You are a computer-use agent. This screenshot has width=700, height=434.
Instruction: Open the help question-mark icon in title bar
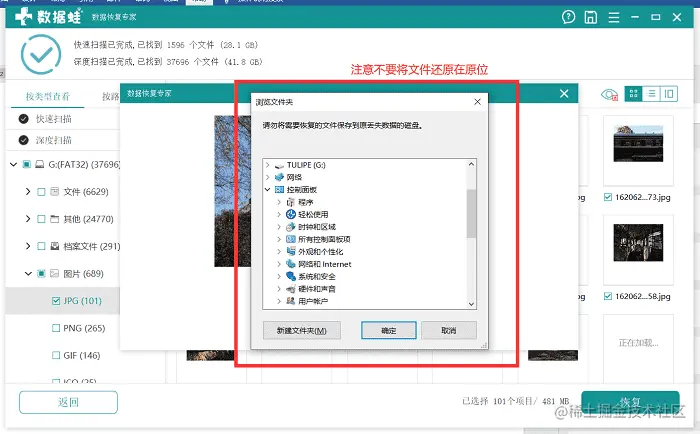click(568, 17)
